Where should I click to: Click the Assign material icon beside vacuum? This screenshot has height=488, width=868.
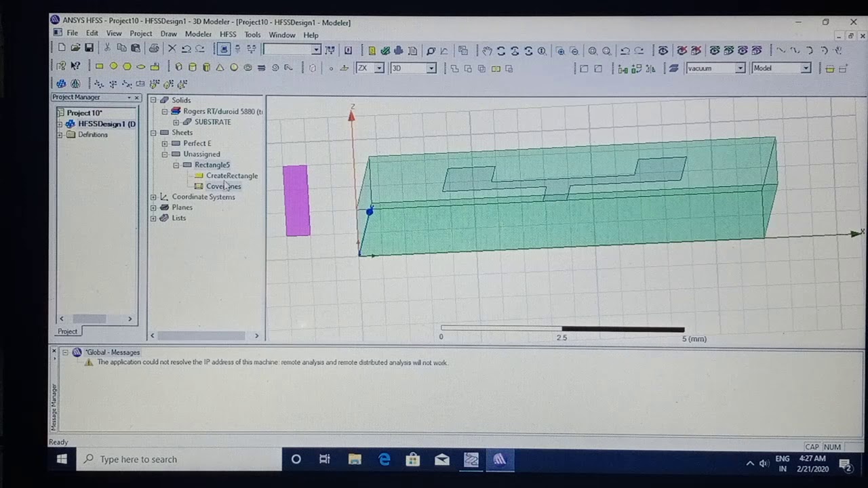tap(673, 68)
